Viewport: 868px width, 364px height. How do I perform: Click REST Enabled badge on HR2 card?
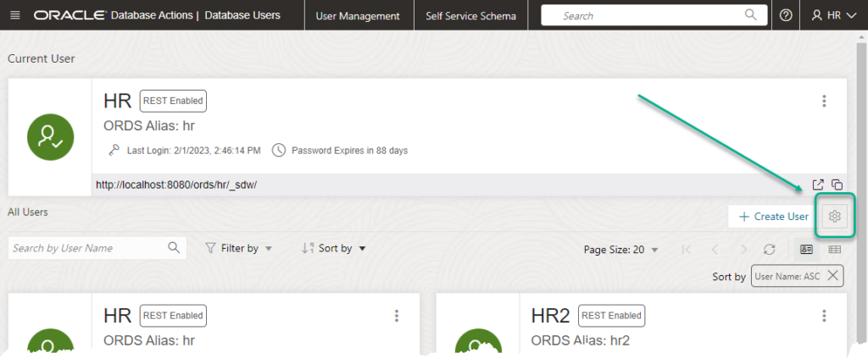pos(612,315)
